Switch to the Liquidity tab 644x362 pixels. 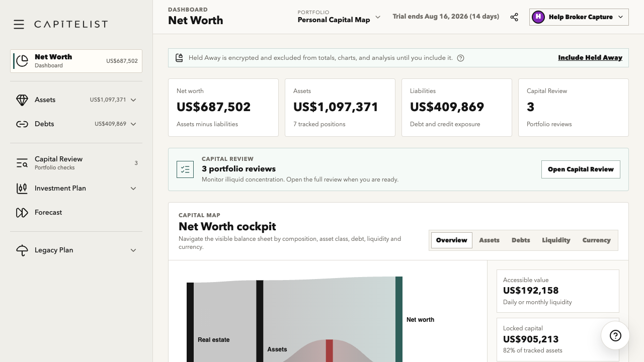coord(556,240)
